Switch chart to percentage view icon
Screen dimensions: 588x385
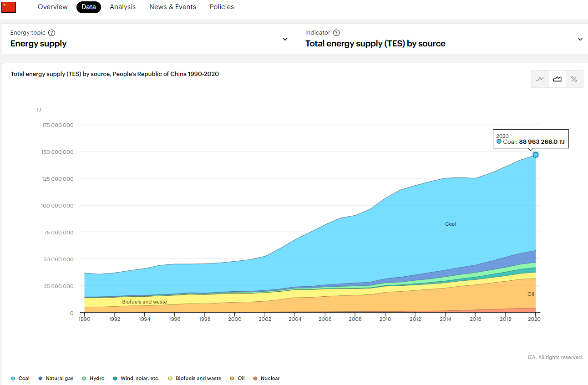tap(574, 79)
